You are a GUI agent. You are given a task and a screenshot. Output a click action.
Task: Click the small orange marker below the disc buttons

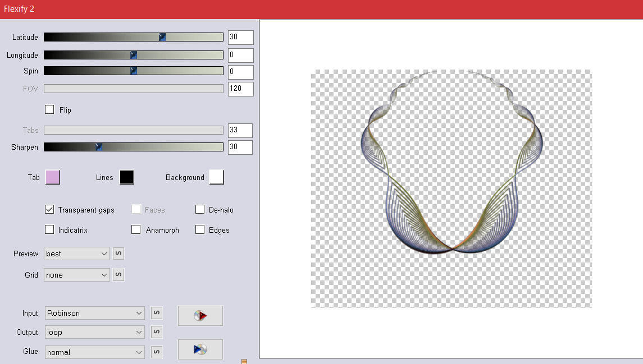coord(244,361)
